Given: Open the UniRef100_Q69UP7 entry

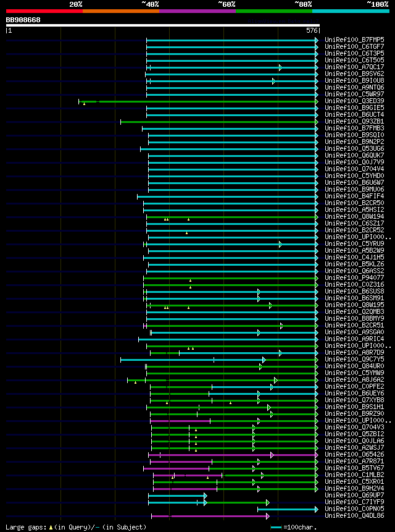Looking at the screenshot, I should [x=354, y=496].
